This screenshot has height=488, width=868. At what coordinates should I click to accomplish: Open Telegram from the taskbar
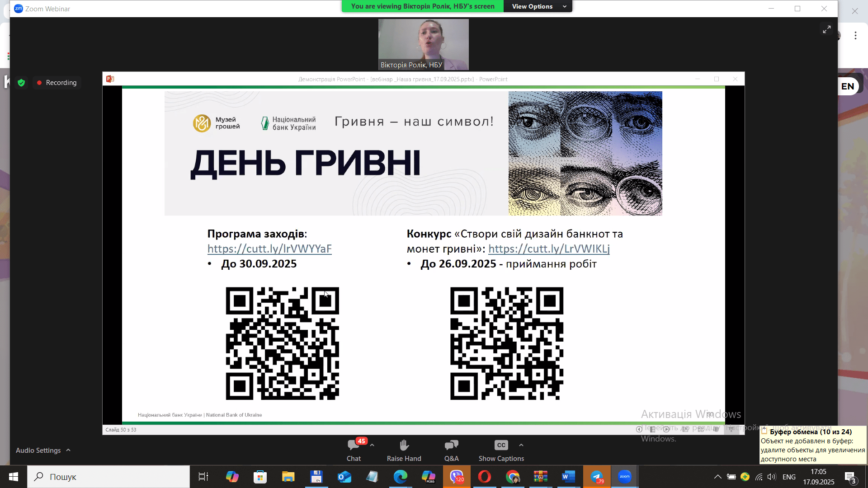[x=597, y=477]
